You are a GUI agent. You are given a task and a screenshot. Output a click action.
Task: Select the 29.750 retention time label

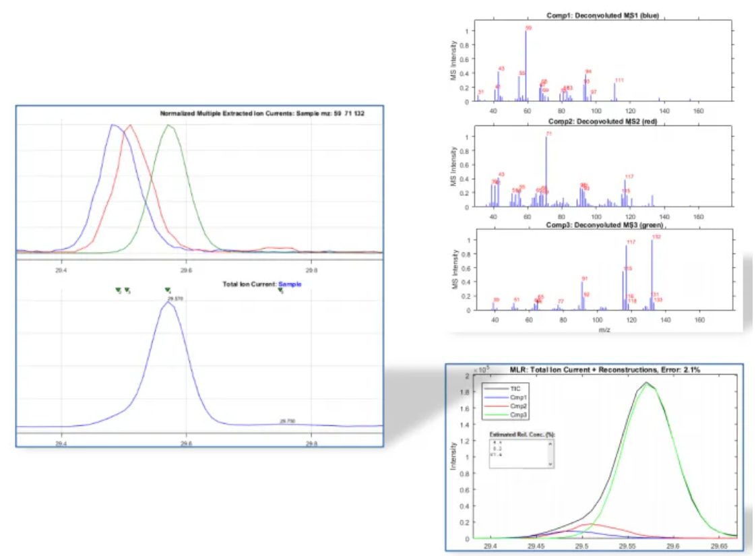(287, 421)
